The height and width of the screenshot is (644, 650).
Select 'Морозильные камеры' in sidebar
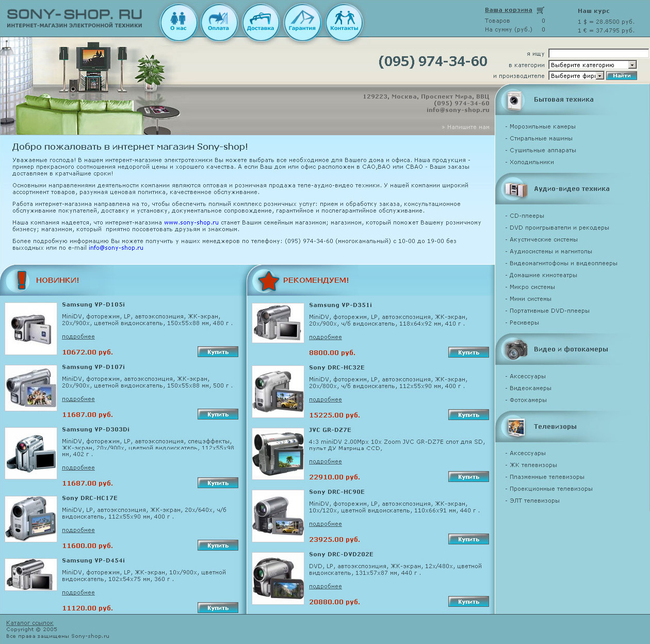pyautogui.click(x=543, y=126)
